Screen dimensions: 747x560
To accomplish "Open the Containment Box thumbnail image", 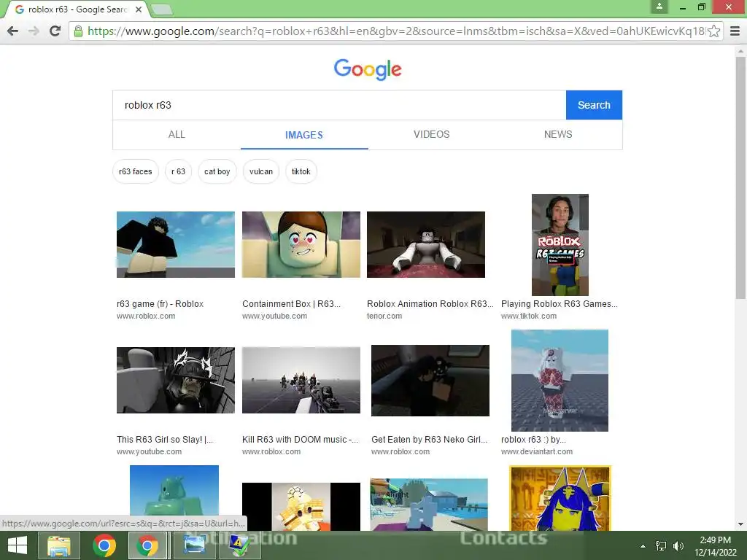I will (x=301, y=244).
